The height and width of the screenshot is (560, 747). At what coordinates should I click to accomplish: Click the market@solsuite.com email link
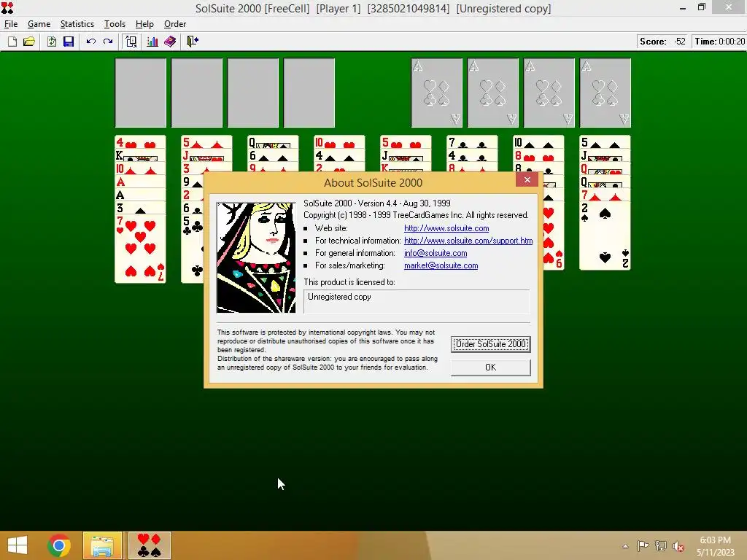pos(441,265)
